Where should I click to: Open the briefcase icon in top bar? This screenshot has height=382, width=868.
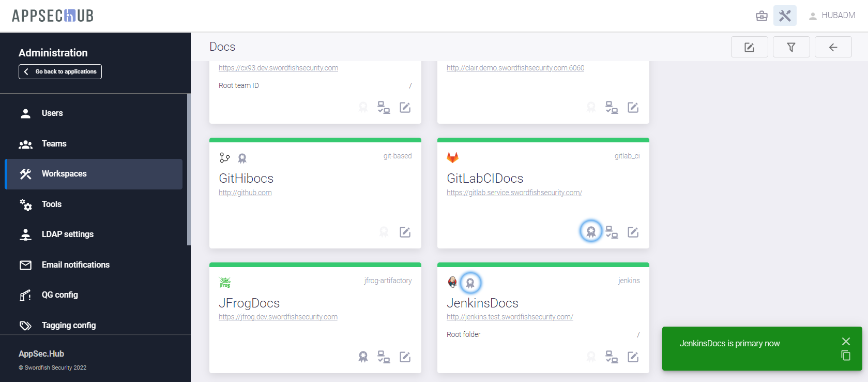tap(762, 16)
